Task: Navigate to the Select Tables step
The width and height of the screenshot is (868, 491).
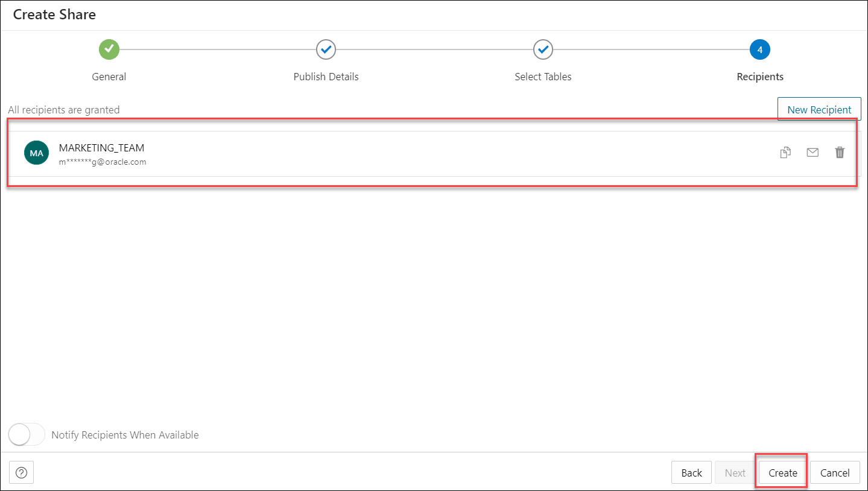Action: click(542, 77)
